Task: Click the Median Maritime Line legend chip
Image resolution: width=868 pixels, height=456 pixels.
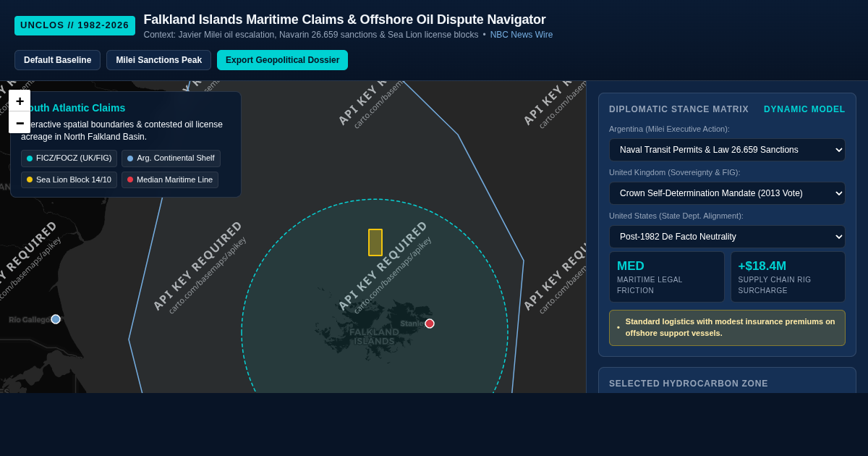Action: pyautogui.click(x=170, y=180)
